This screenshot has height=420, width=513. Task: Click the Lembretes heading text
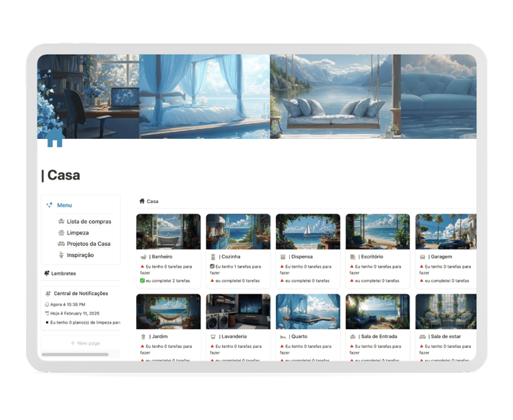coord(63,273)
